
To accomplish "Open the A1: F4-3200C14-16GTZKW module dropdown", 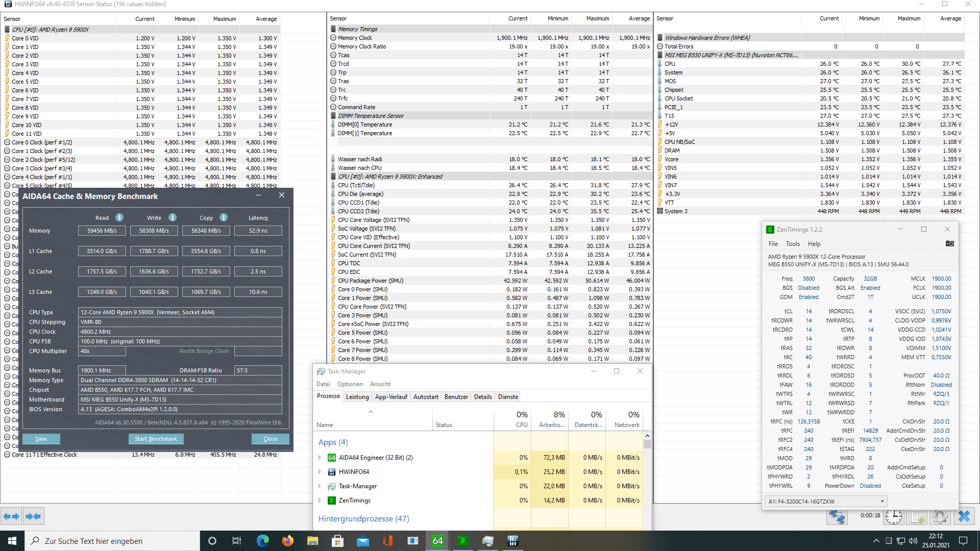I will [x=826, y=502].
